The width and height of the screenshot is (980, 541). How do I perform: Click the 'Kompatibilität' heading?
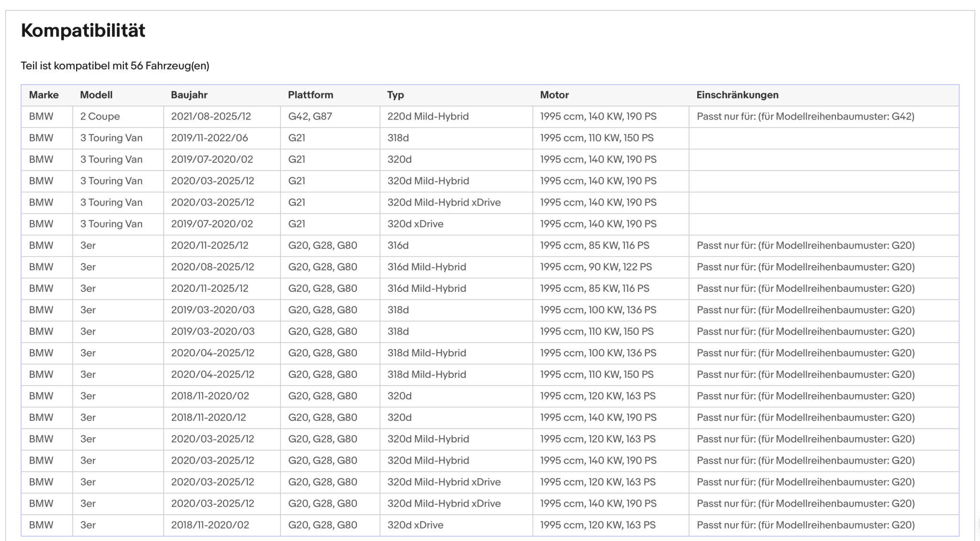pyautogui.click(x=83, y=31)
